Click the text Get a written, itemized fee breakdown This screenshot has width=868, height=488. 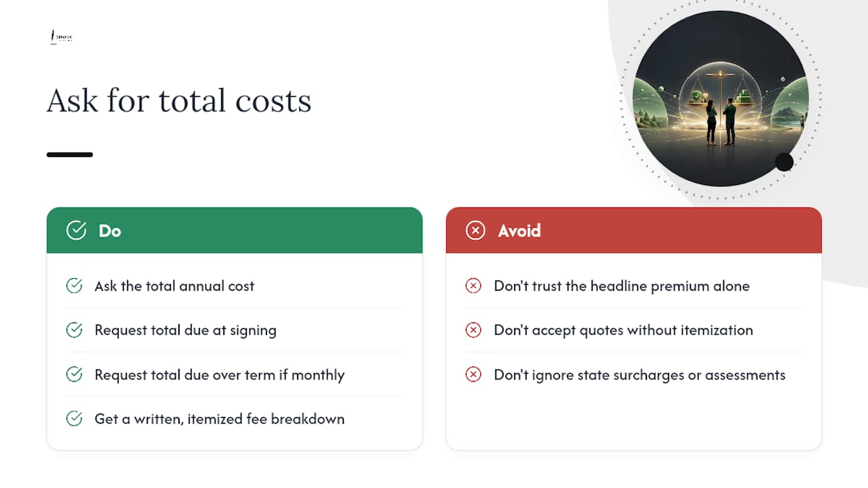click(220, 419)
